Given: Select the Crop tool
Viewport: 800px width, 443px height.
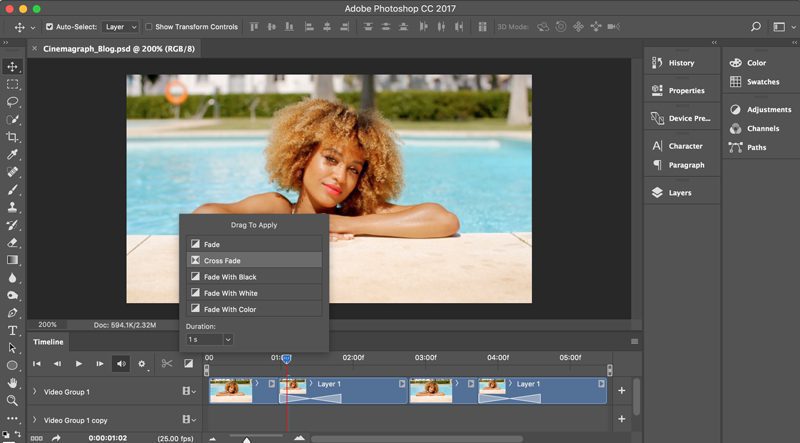Looking at the screenshot, I should click(12, 137).
